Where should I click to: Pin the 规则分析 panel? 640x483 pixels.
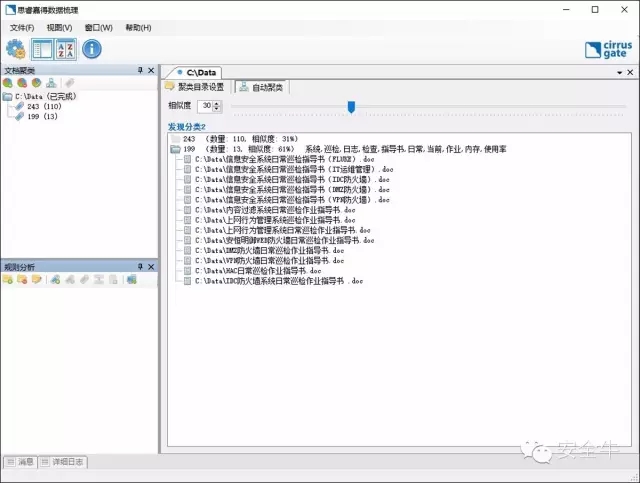[x=140, y=267]
